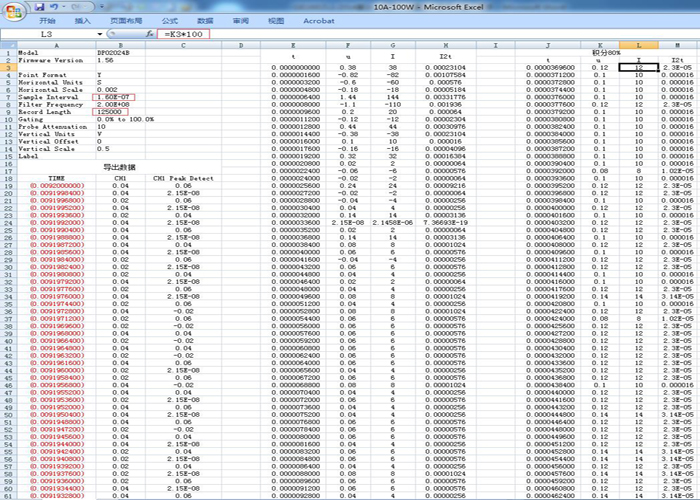700x500 pixels.
Task: Switch to the 页面布局 ribbon tab
Action: pos(126,21)
